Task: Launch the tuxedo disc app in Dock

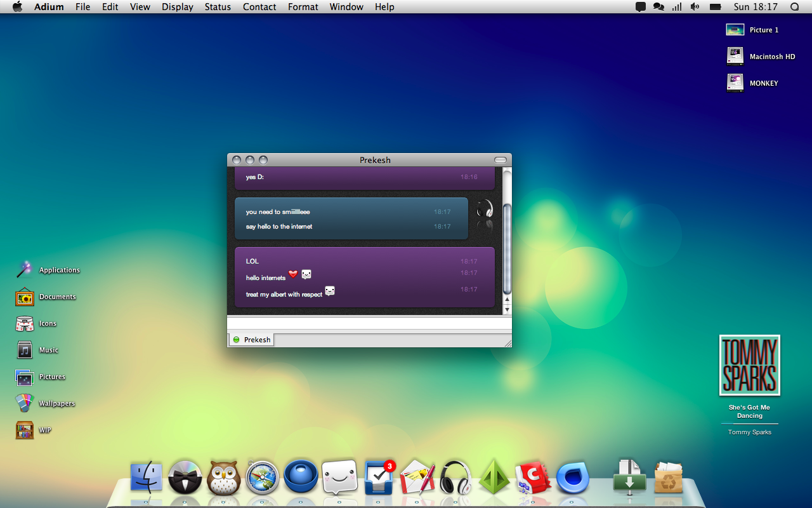Action: (x=185, y=478)
